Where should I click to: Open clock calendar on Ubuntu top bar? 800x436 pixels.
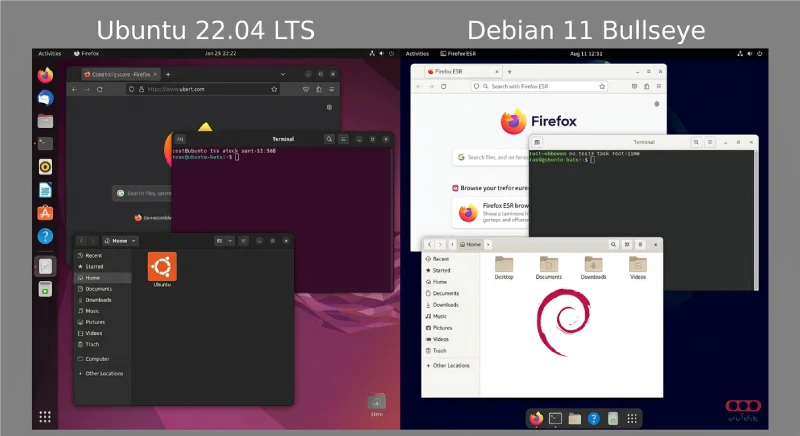220,54
